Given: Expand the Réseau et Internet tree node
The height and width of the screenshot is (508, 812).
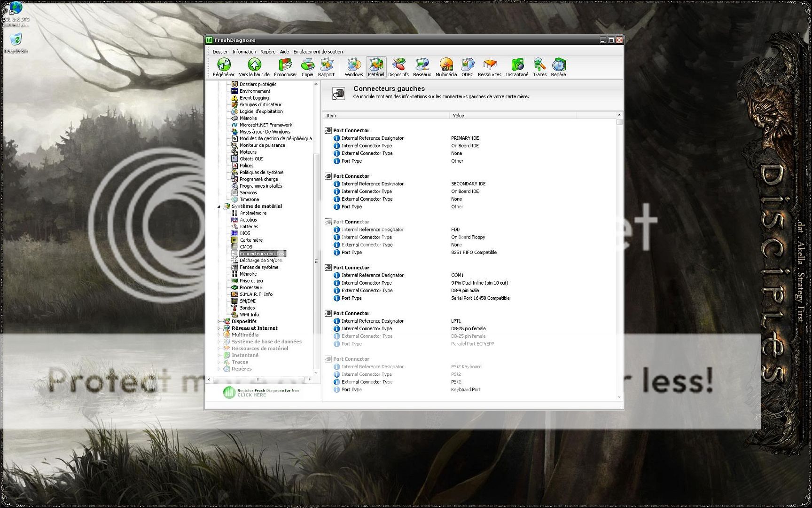Looking at the screenshot, I should (x=219, y=328).
